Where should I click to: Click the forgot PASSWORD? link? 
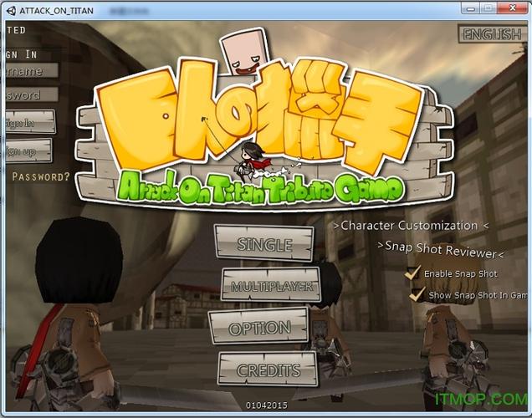(x=41, y=176)
